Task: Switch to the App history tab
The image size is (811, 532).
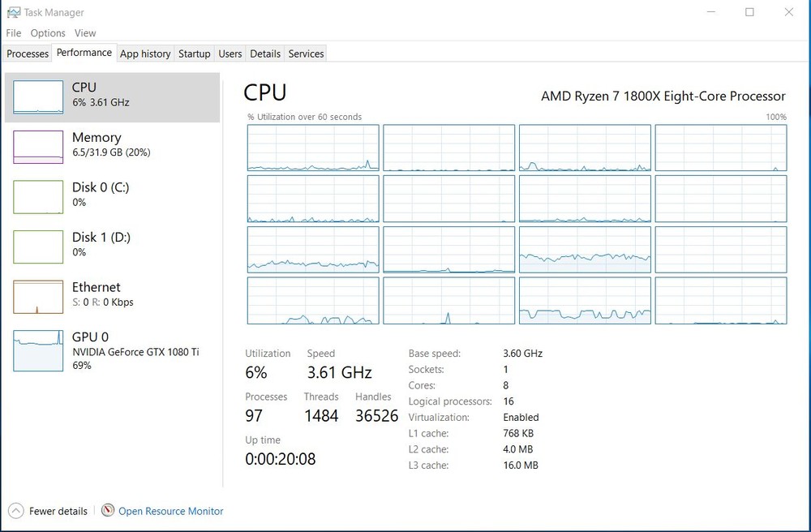Action: click(145, 54)
